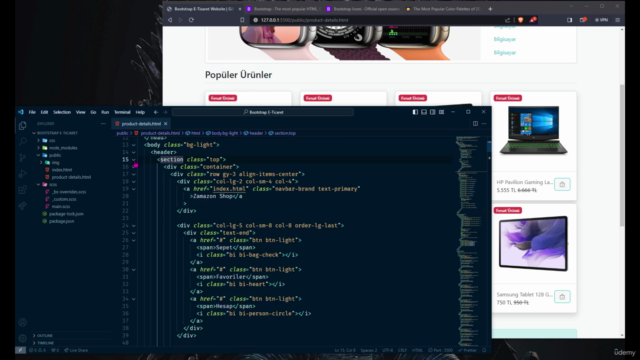Click the Samsung tablet product image
Screen dimensions: 640x360
tap(533, 244)
